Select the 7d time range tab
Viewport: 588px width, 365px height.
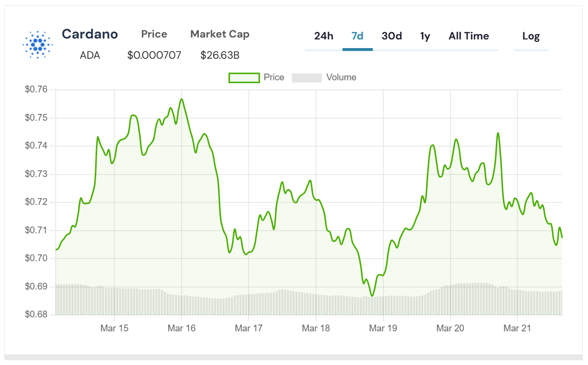point(357,36)
